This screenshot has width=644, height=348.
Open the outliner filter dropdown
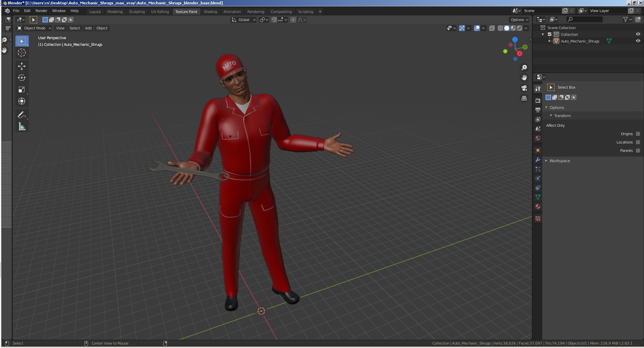click(x=627, y=20)
